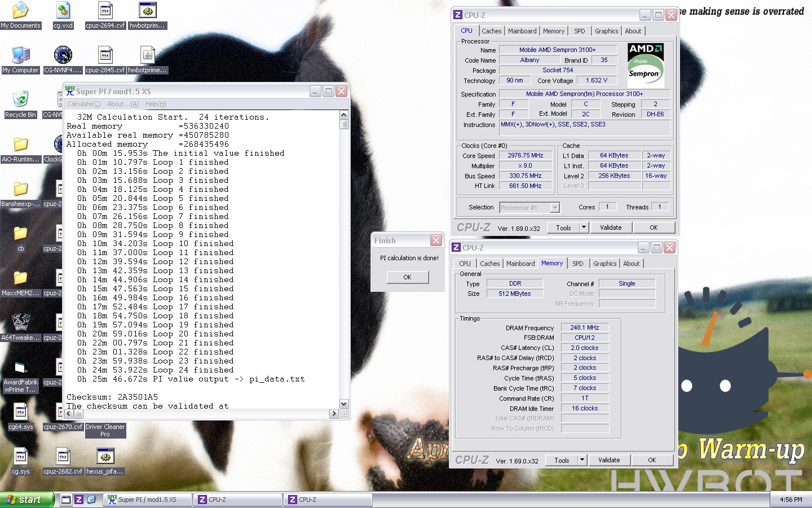
Task: Open Recycle Bin icon
Action: click(20, 104)
